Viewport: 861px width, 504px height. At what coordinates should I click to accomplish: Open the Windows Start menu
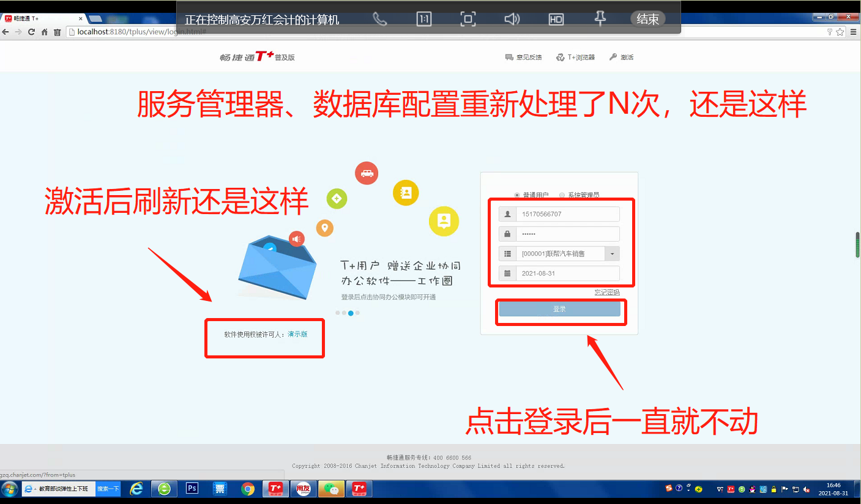pyautogui.click(x=10, y=489)
